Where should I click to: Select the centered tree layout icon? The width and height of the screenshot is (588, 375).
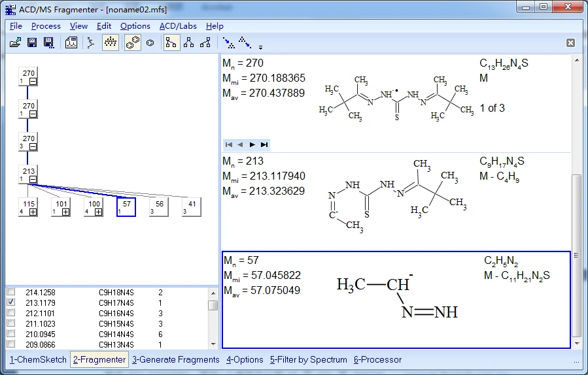click(x=188, y=42)
